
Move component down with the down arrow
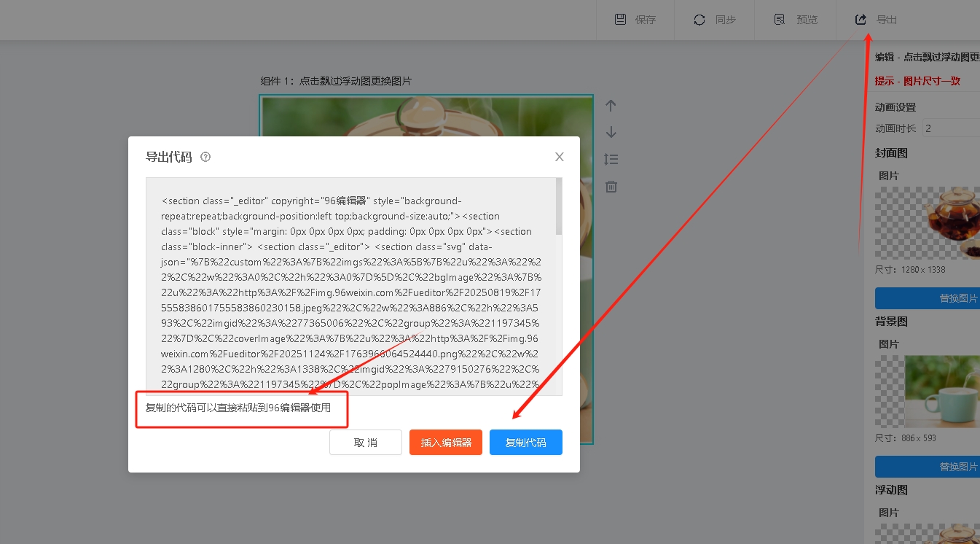pos(611,132)
